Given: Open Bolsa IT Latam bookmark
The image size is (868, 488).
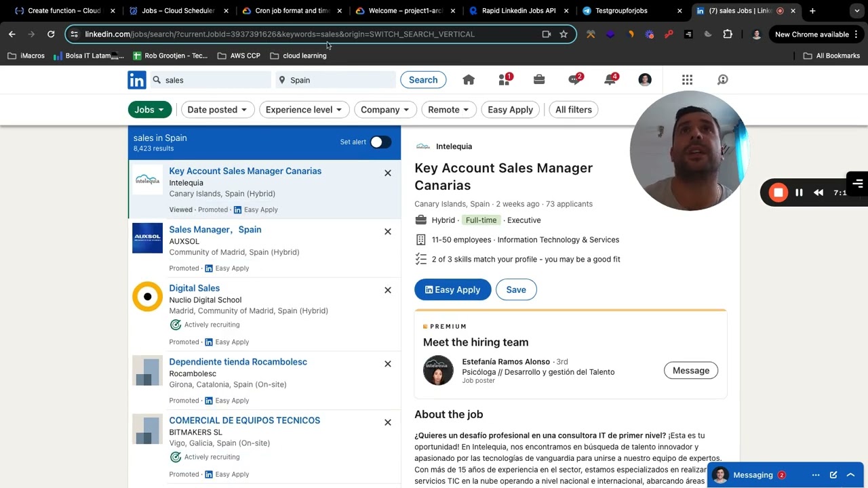Looking at the screenshot, I should coord(88,56).
